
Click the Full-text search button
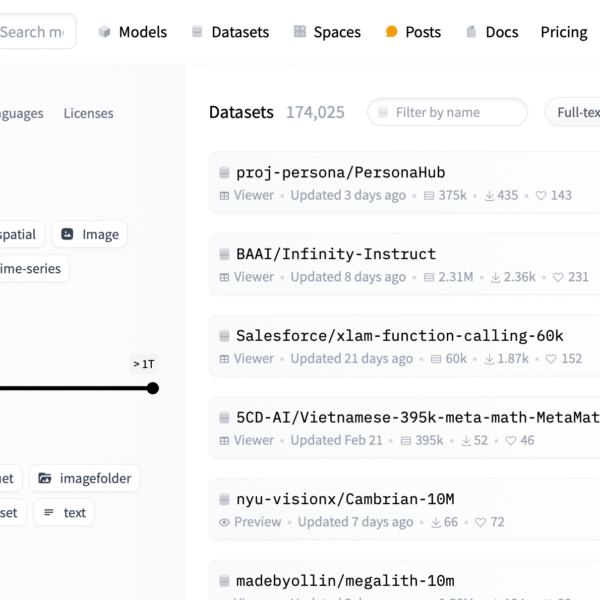point(573,112)
